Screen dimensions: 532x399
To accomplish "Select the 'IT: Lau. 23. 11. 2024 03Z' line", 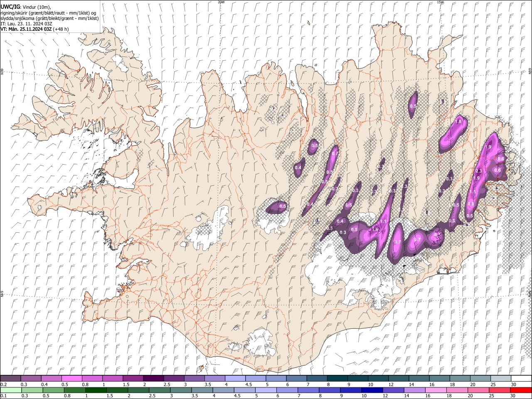I will [26, 24].
